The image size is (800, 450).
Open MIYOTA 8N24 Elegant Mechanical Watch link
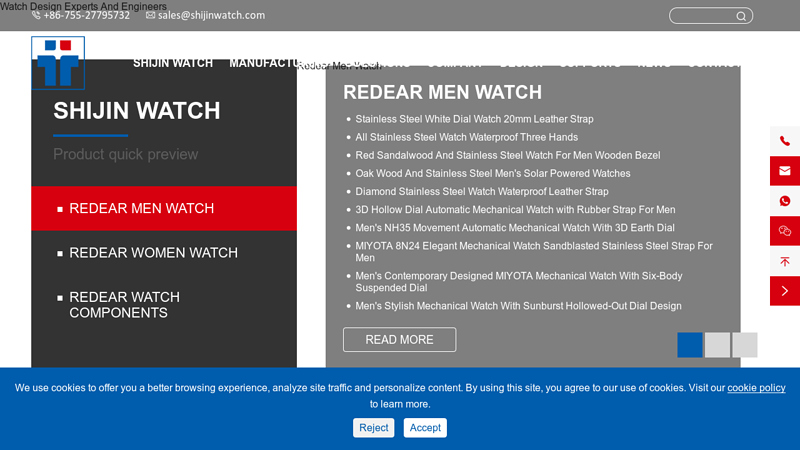[534, 252]
